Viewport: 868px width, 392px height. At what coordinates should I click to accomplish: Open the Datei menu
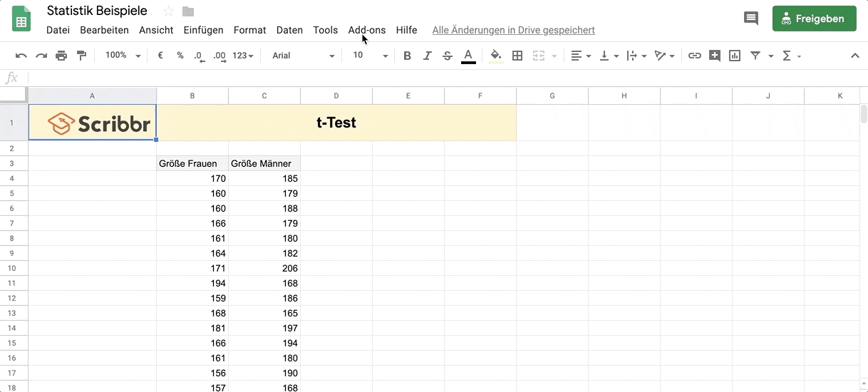58,30
